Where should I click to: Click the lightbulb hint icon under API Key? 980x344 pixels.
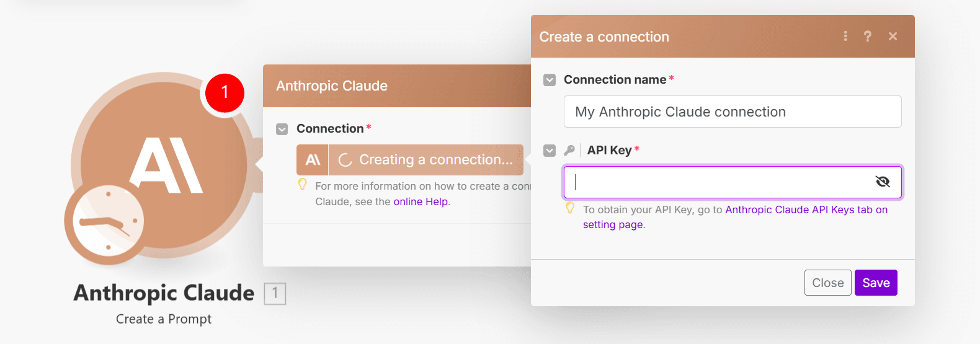[x=570, y=208]
